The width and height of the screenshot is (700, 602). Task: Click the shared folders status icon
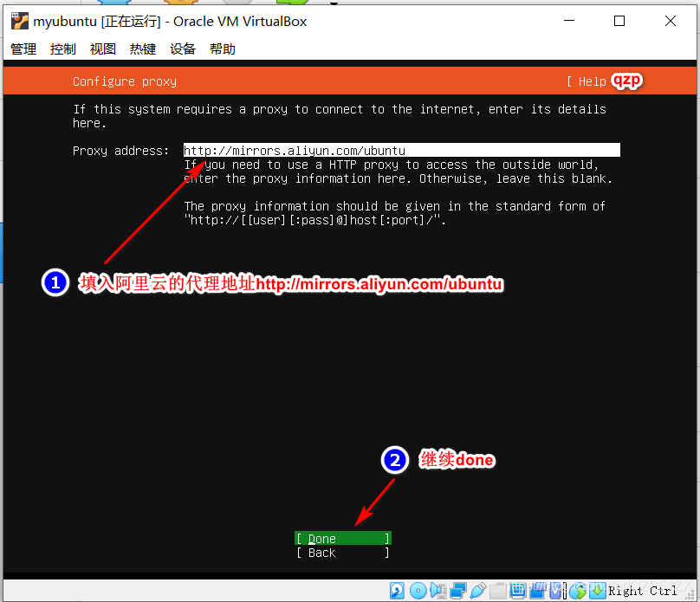click(498, 591)
